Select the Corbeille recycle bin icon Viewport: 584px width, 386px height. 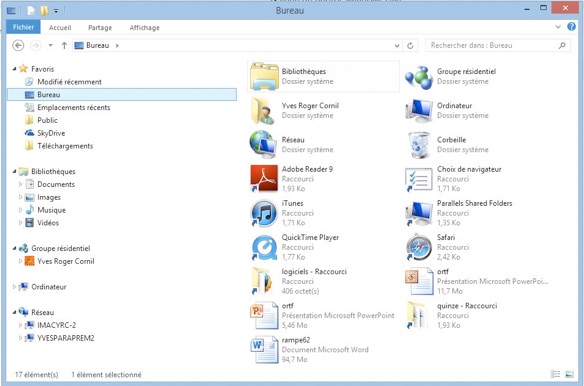coord(419,145)
